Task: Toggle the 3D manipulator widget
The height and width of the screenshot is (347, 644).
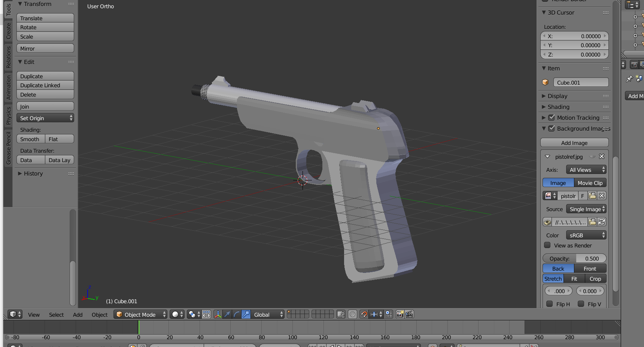Action: pyautogui.click(x=218, y=314)
